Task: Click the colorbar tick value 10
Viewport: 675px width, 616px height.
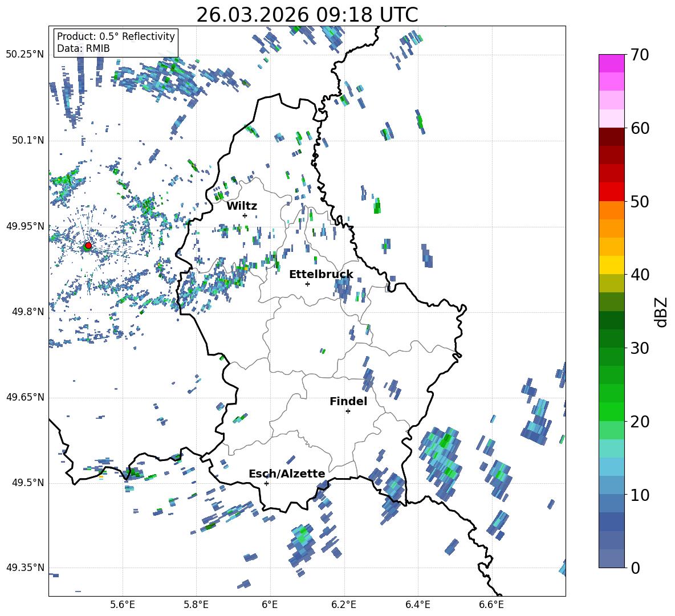Action: click(x=640, y=495)
